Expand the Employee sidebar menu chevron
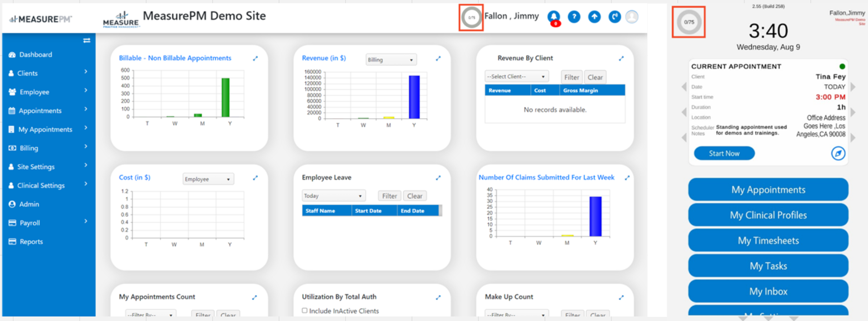 pyautogui.click(x=86, y=90)
